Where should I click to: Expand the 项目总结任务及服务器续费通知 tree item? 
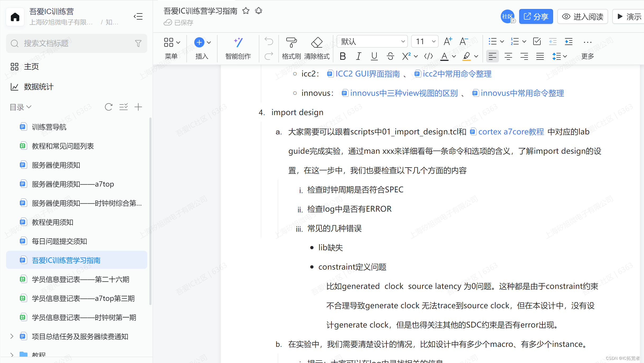pos(12,336)
